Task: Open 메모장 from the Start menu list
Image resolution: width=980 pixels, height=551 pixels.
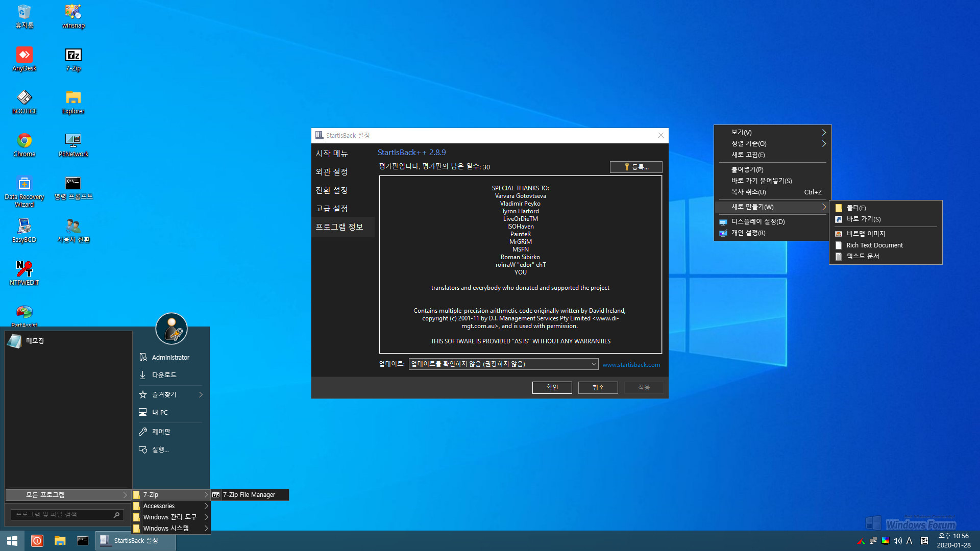Action: [68, 341]
